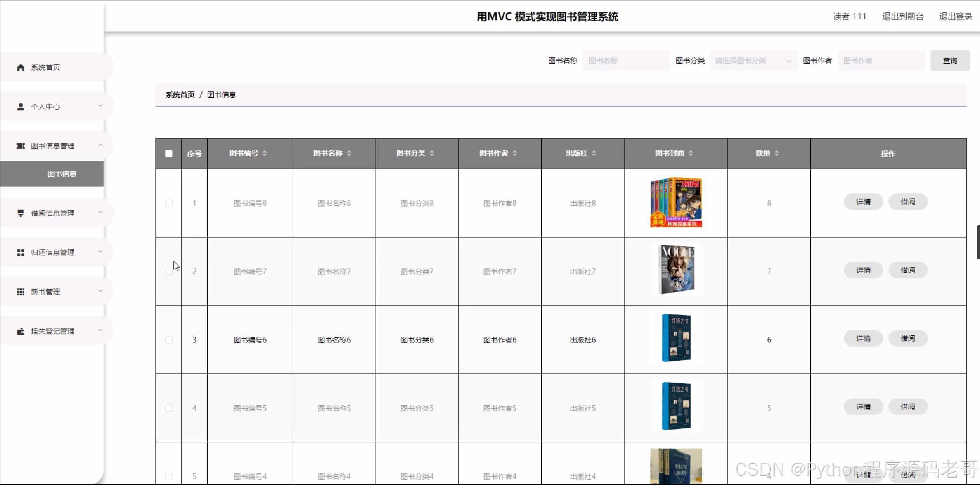The height and width of the screenshot is (485, 980).
Task: Collapse the 图书信息管理 menu chevron
Action: coord(100,145)
